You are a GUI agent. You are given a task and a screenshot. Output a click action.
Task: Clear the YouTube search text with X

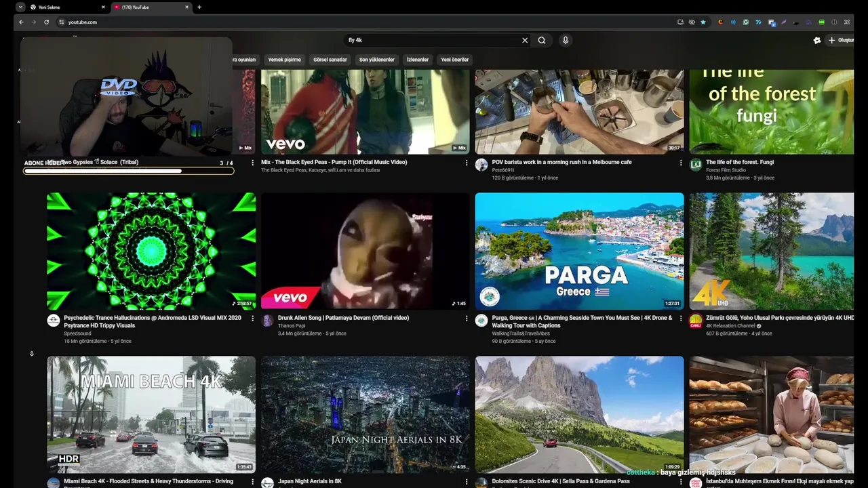click(524, 40)
